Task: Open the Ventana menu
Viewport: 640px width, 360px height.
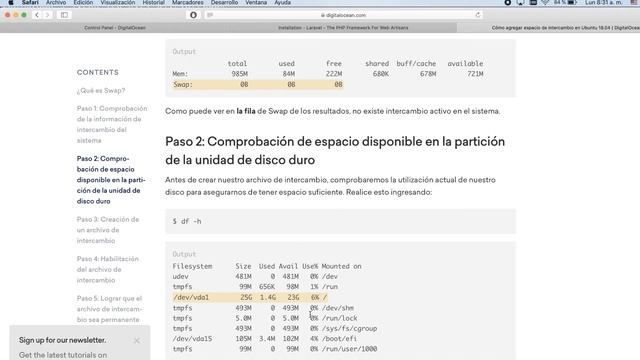Action: [x=256, y=2]
